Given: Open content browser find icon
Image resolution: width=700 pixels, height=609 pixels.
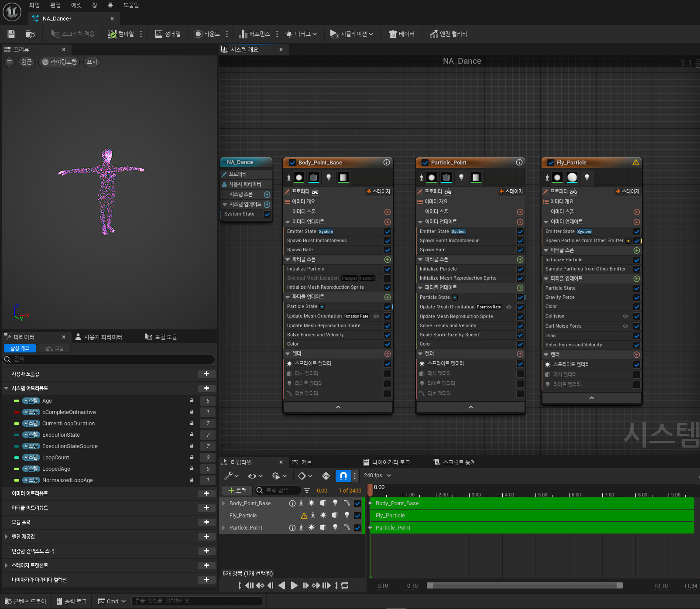Looking at the screenshot, I should coord(30,34).
